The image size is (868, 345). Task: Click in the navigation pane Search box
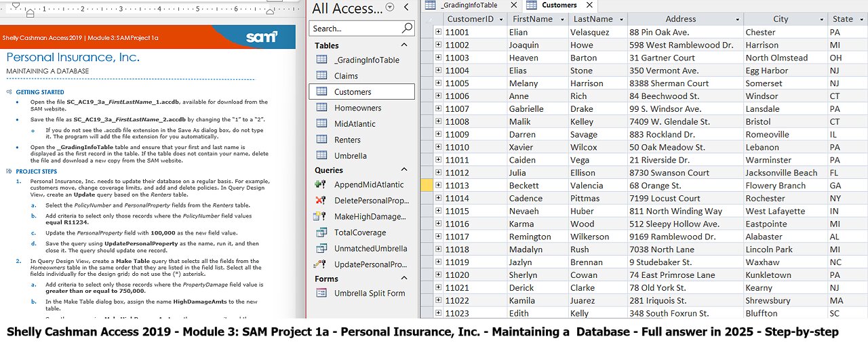(x=355, y=28)
